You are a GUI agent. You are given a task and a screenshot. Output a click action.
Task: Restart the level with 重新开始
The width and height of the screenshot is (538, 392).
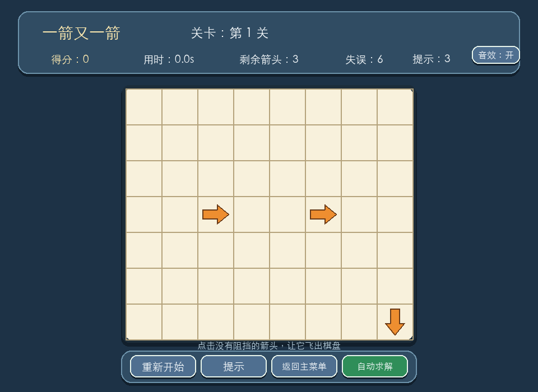click(x=163, y=367)
